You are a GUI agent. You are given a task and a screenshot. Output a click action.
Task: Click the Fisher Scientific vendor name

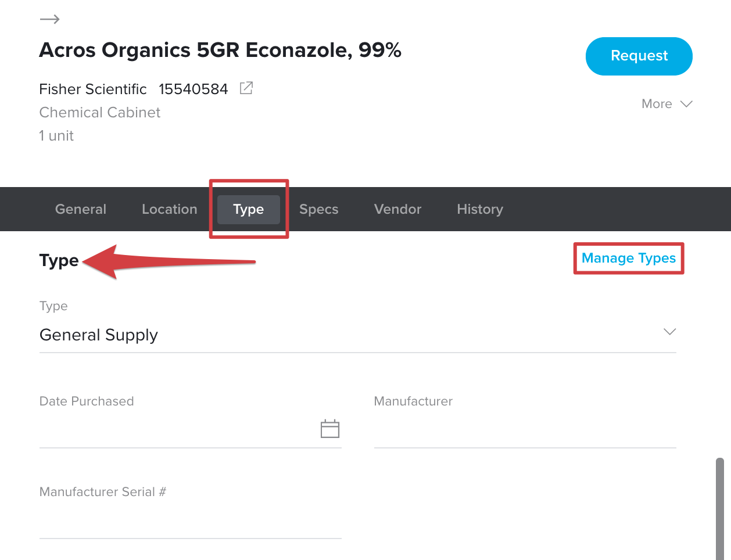point(93,89)
